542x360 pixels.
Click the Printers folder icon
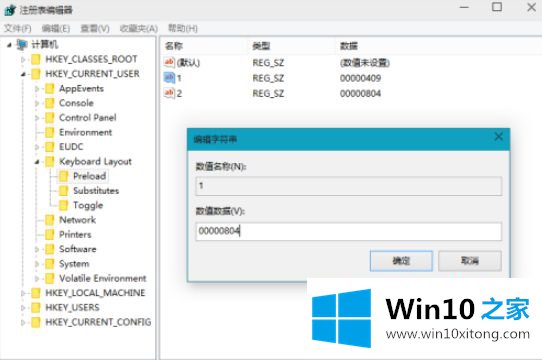pyautogui.click(x=50, y=234)
